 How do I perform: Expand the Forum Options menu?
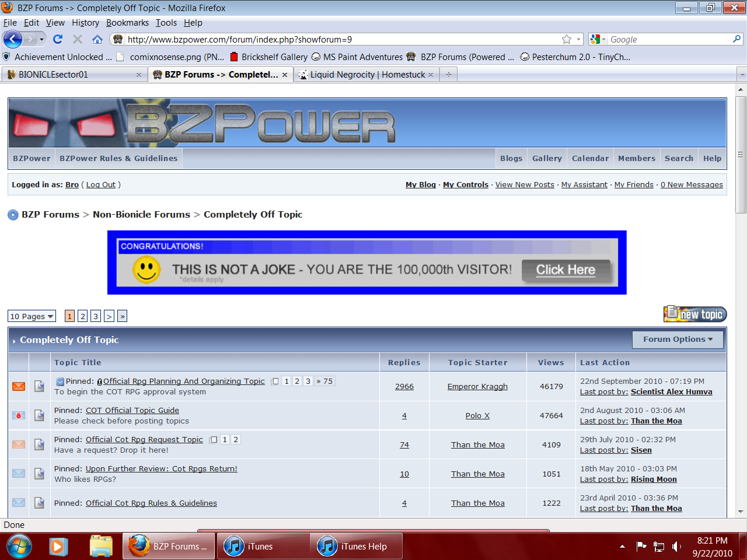(678, 339)
